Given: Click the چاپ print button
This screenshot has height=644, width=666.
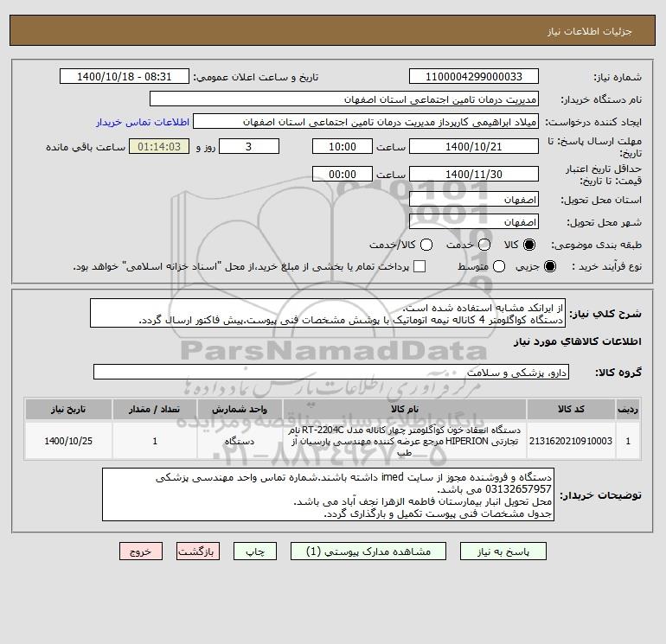Looking at the screenshot, I should (x=255, y=552).
